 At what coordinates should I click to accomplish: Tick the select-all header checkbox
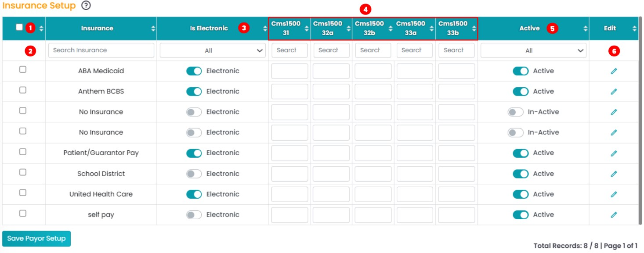click(19, 27)
